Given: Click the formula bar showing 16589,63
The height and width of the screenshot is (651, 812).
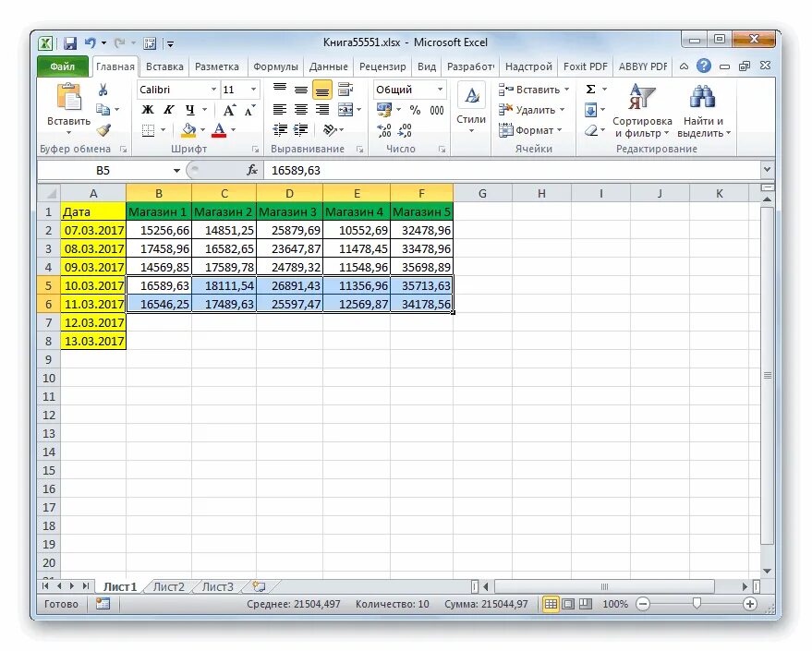Looking at the screenshot, I should click(x=512, y=170).
